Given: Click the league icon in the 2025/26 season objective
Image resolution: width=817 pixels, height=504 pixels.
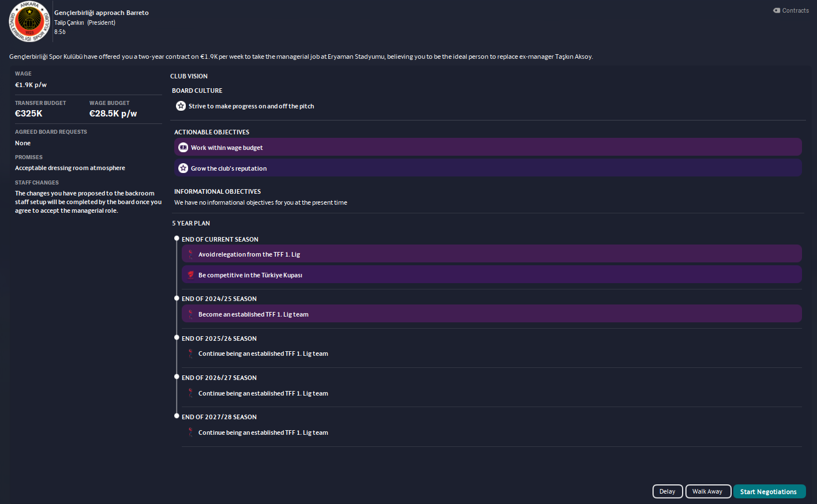Looking at the screenshot, I should pyautogui.click(x=190, y=353).
